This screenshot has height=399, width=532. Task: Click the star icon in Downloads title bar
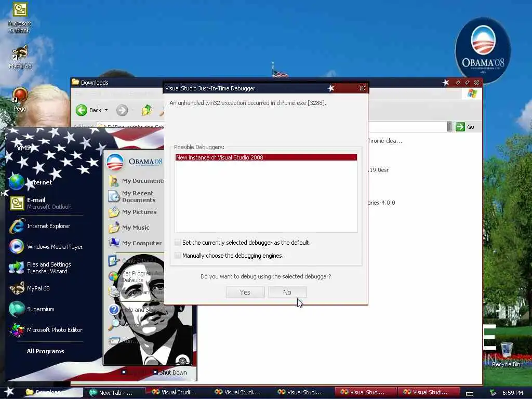coord(446,83)
